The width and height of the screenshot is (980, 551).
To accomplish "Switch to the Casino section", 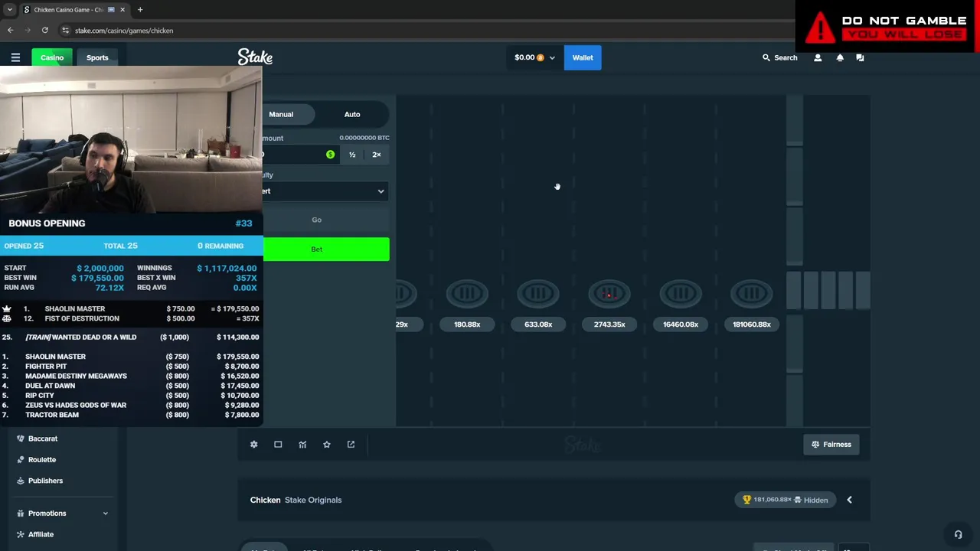I will tap(52, 57).
